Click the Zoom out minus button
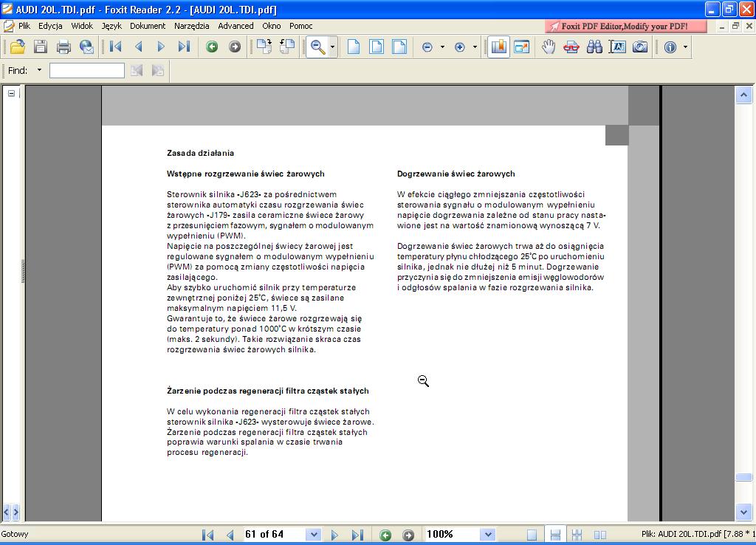Image resolution: width=756 pixels, height=545 pixels. tap(427, 47)
